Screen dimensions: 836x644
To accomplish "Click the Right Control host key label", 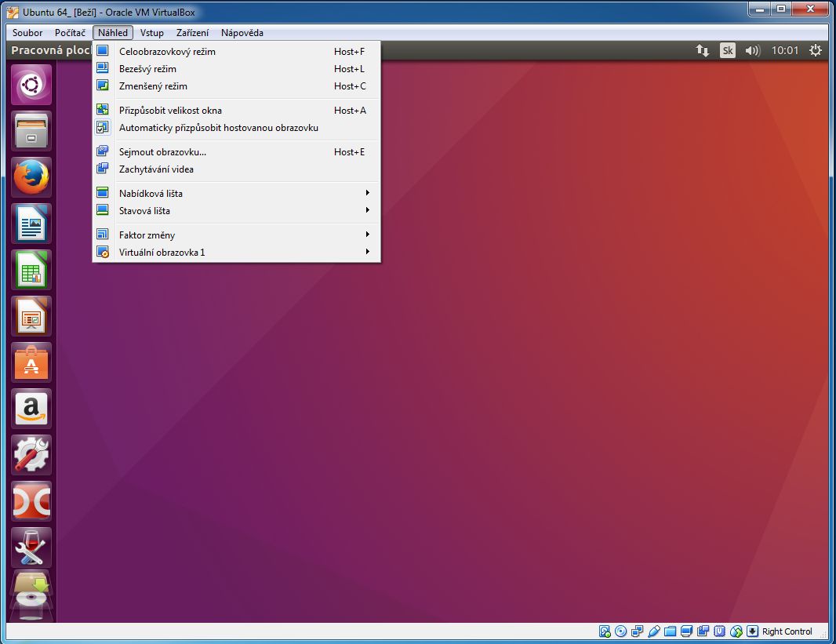I will tap(787, 631).
